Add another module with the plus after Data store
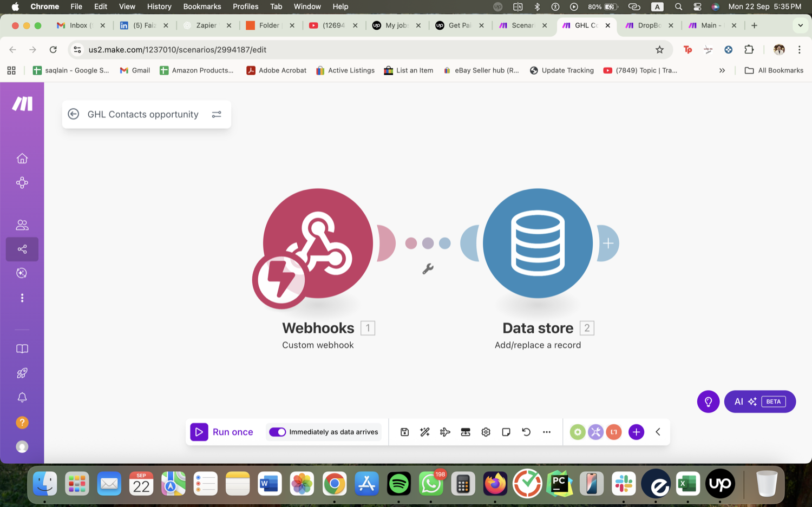812x507 pixels. [x=608, y=243]
